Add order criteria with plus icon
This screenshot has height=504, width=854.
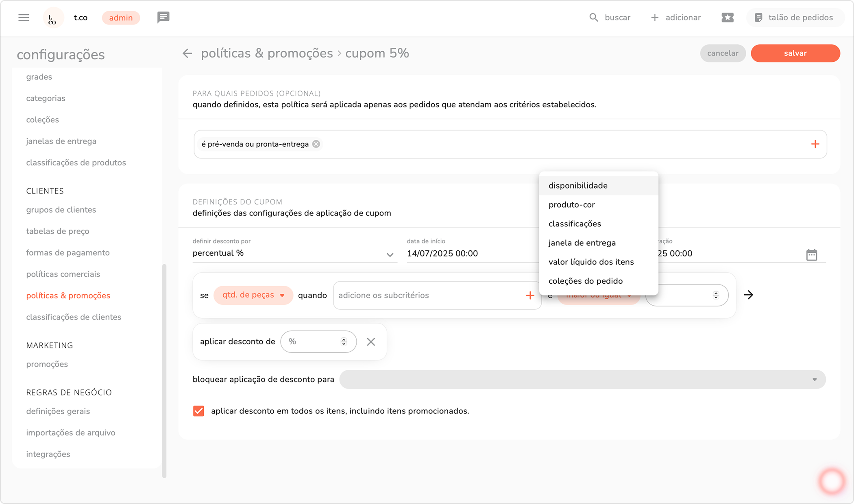(815, 144)
